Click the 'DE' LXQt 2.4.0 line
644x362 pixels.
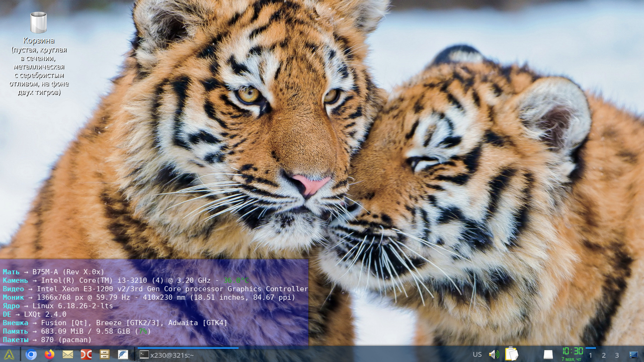point(34,315)
